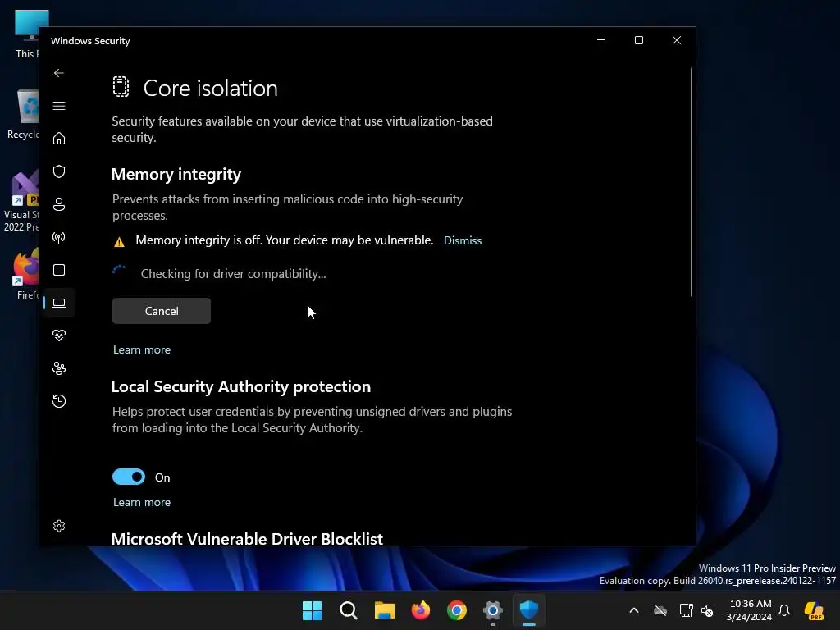The width and height of the screenshot is (840, 630).
Task: Click the Core isolation chip icon
Action: (121, 87)
